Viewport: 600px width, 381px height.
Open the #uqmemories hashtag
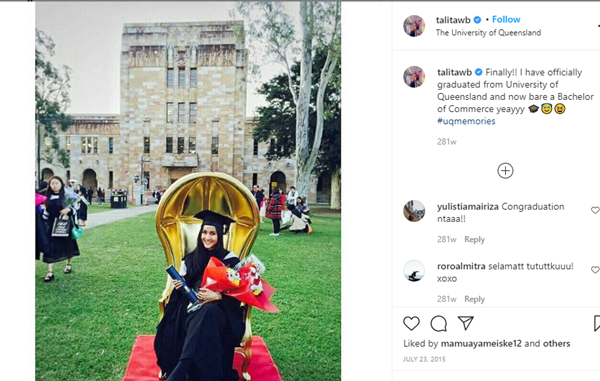coord(466,121)
